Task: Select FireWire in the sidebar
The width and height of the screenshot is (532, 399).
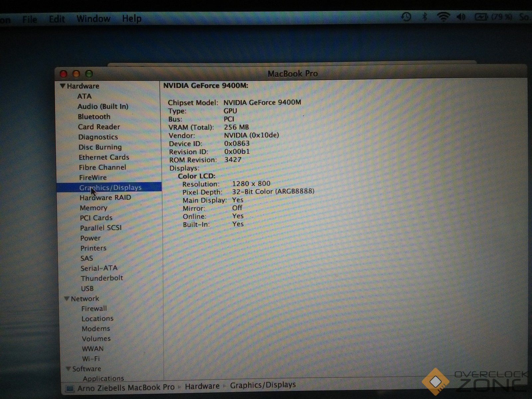Action: pos(93,178)
